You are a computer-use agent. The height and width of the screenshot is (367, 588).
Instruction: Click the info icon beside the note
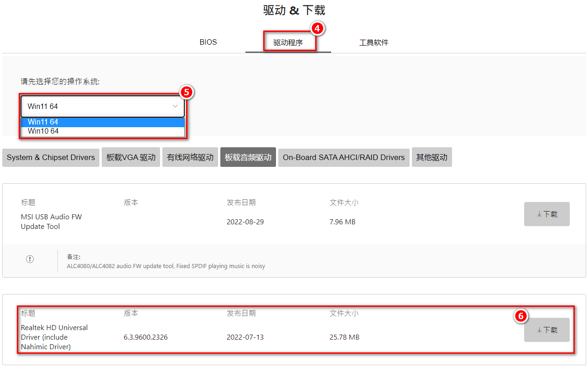[x=30, y=259]
